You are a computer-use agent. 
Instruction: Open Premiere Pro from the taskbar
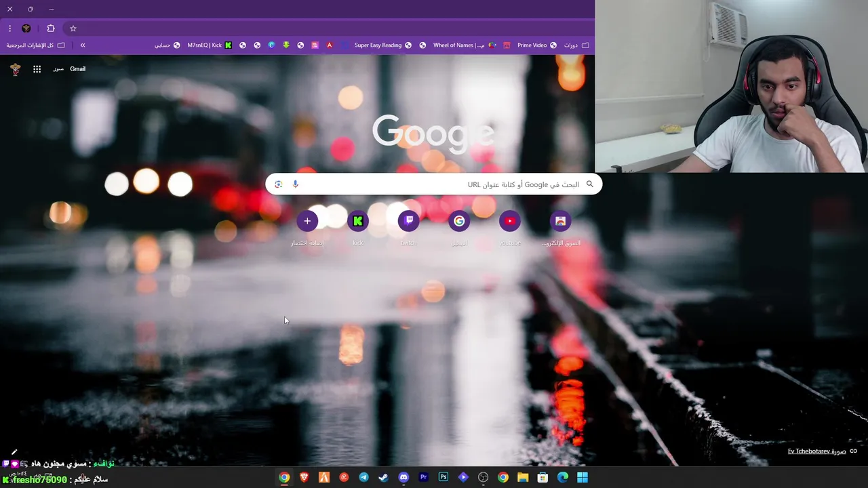tap(424, 477)
